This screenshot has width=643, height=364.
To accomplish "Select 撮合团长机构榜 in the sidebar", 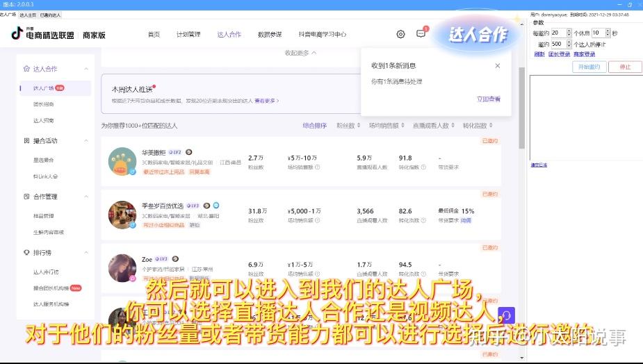I will click(51, 288).
